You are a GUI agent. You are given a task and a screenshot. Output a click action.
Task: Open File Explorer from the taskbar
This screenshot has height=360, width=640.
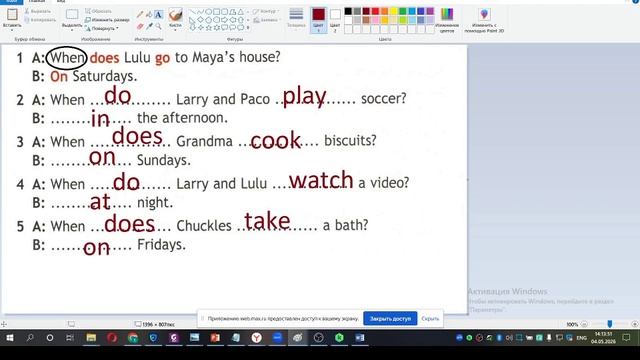click(91, 338)
